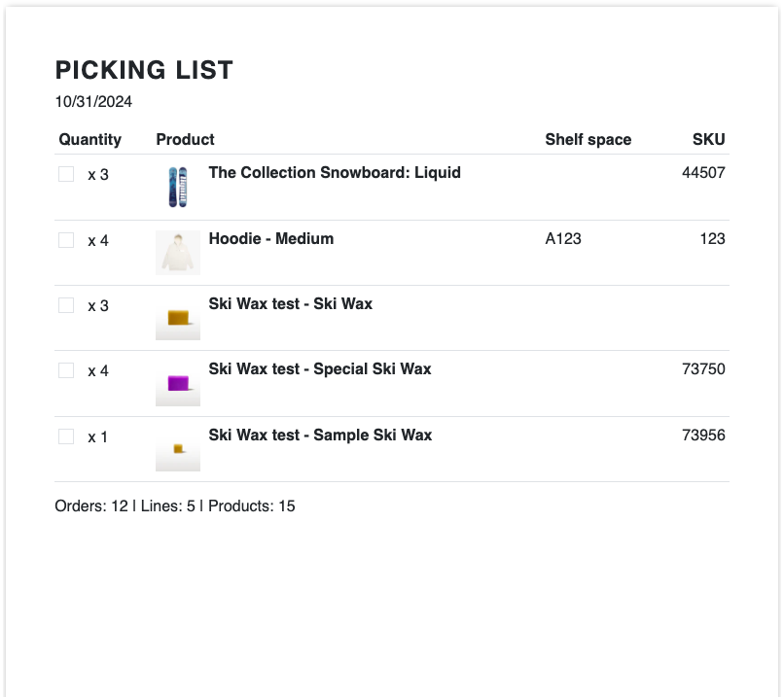The height and width of the screenshot is (697, 784).
Task: Click the image beside the x 3 Ski Wax
Action: pyautogui.click(x=177, y=318)
